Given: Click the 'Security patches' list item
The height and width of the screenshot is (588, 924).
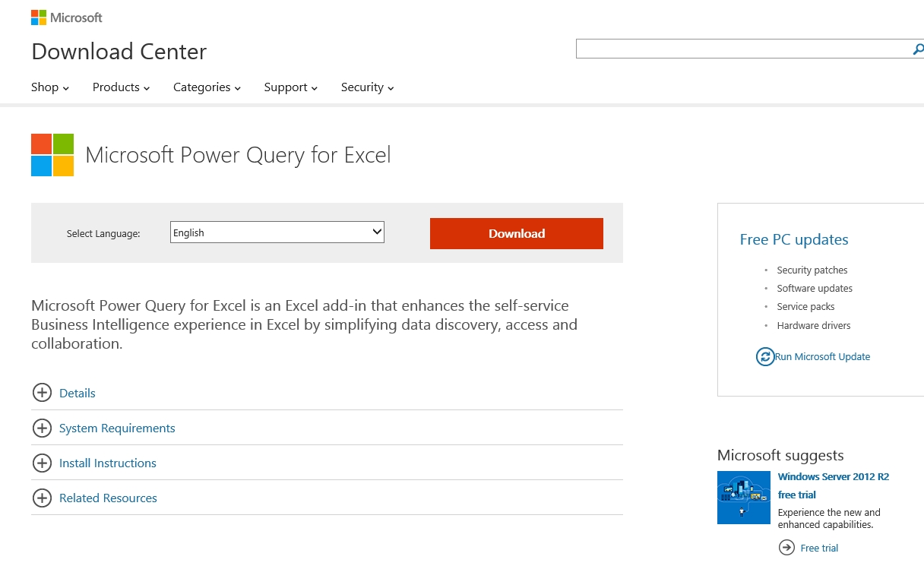Looking at the screenshot, I should (x=812, y=270).
